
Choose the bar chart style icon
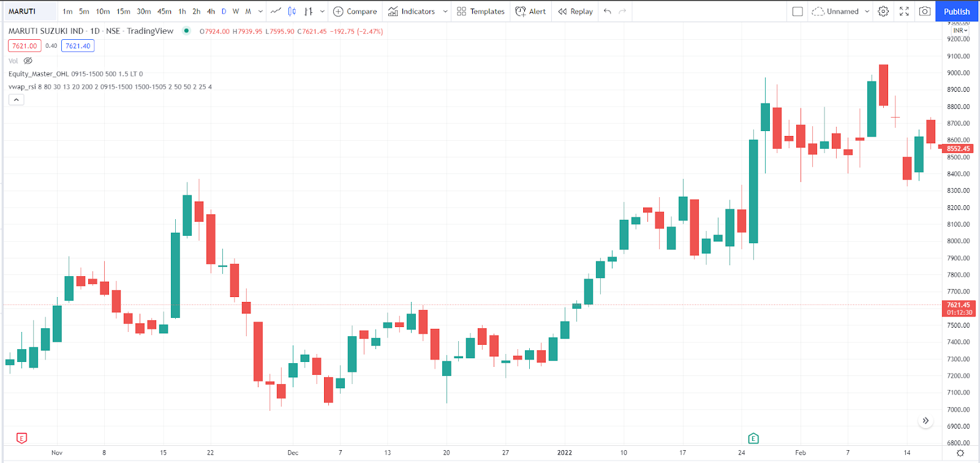click(x=308, y=11)
